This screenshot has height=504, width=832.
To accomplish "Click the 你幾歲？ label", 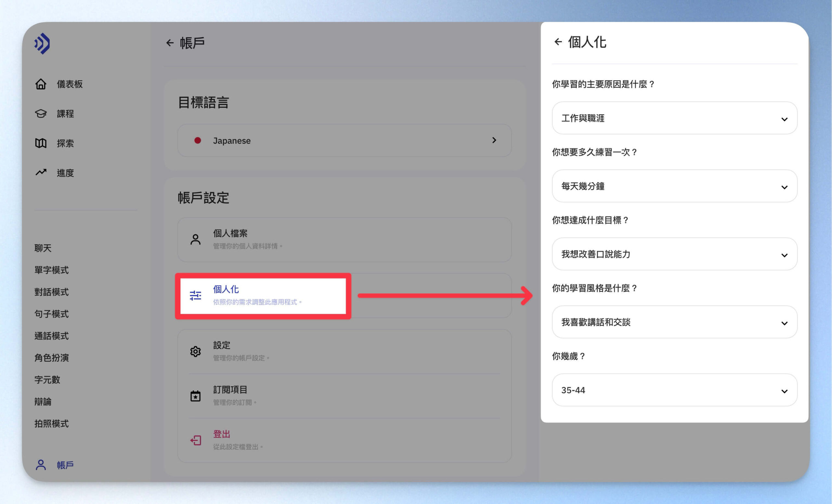I will click(569, 356).
